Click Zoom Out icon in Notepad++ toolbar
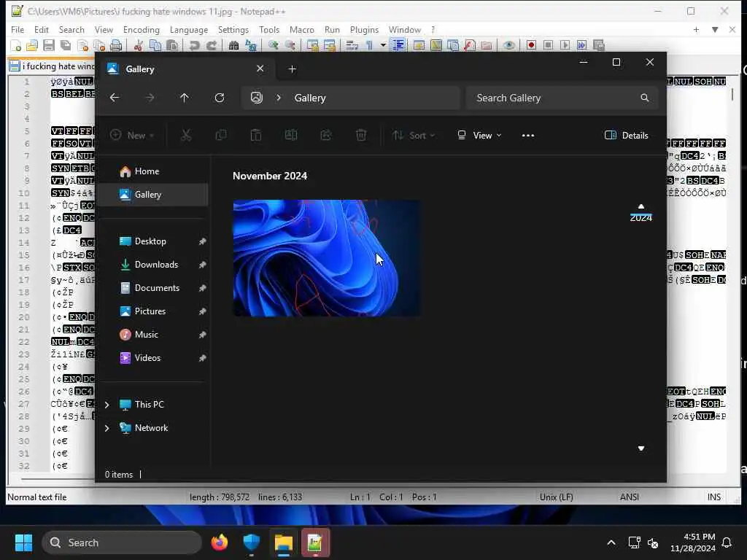 pos(290,45)
